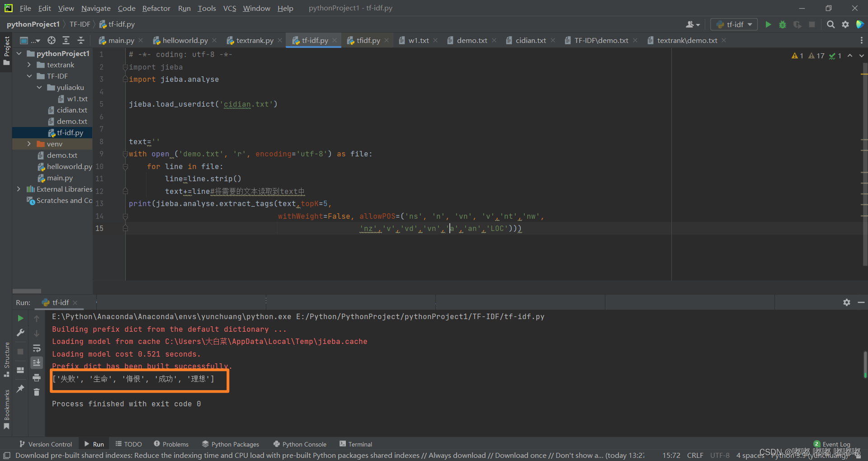
Task: Pin the Run tab
Action: (x=20, y=389)
